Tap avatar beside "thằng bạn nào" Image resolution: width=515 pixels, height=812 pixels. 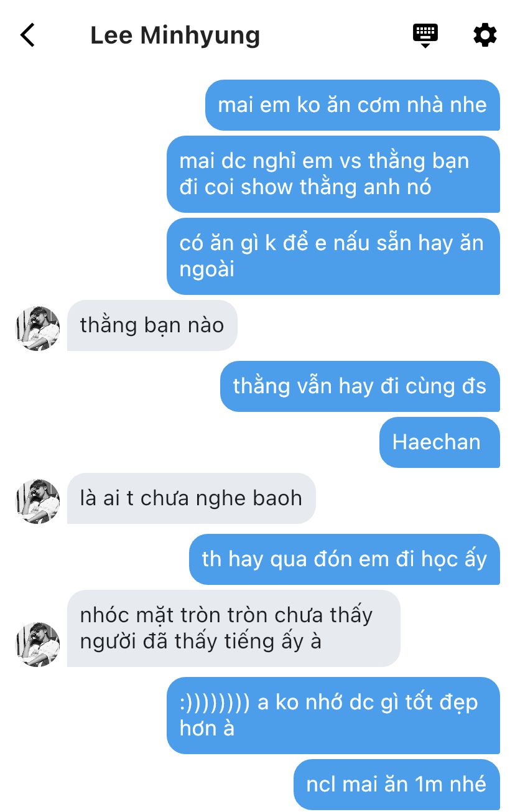point(38,328)
